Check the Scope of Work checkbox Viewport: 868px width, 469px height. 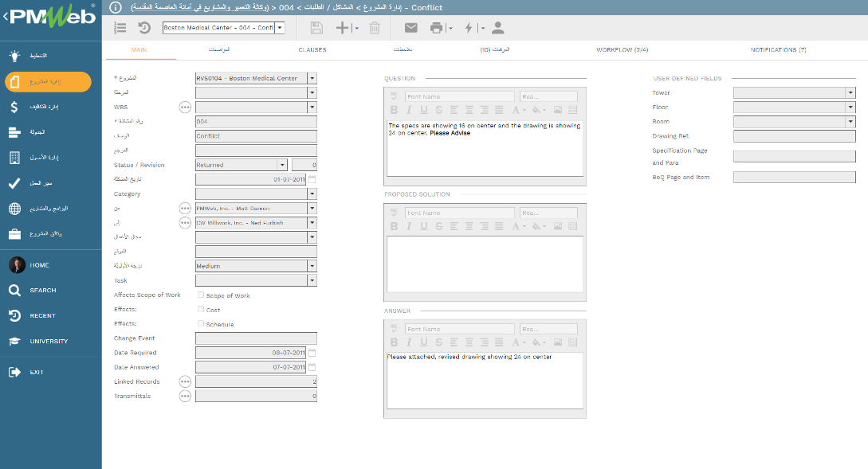(201, 295)
